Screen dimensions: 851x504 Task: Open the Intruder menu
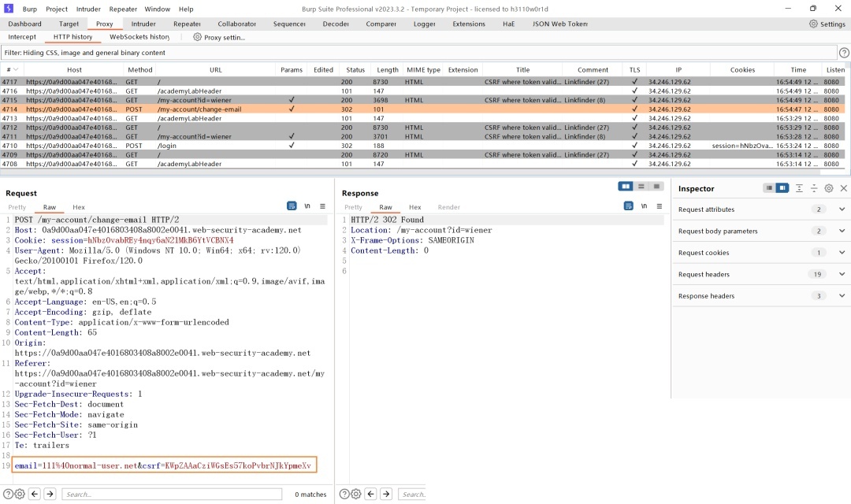pyautogui.click(x=88, y=9)
